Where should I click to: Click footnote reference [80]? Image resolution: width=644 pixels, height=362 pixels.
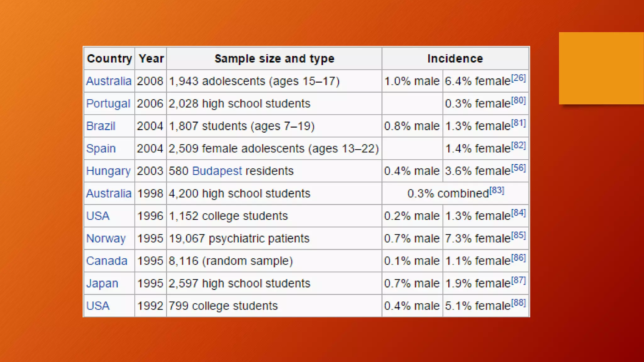tap(518, 101)
